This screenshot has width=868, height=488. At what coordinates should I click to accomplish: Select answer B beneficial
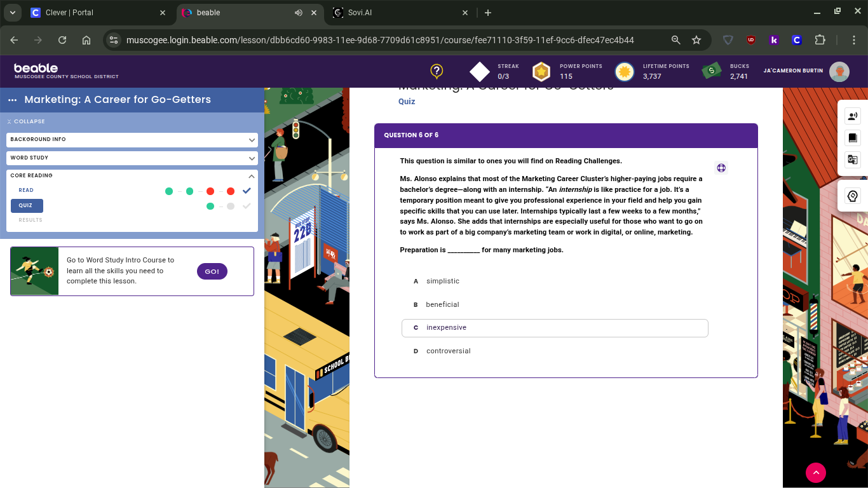coord(442,304)
